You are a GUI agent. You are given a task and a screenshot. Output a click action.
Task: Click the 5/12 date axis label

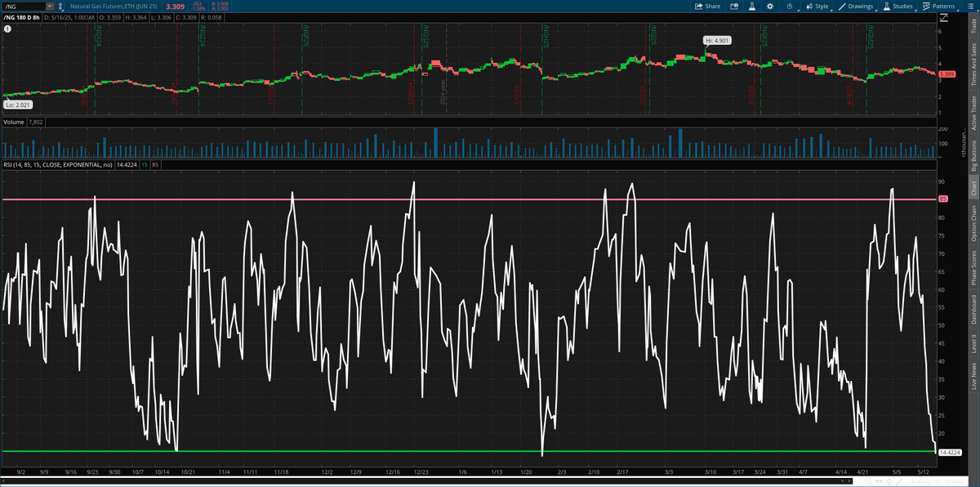924,472
